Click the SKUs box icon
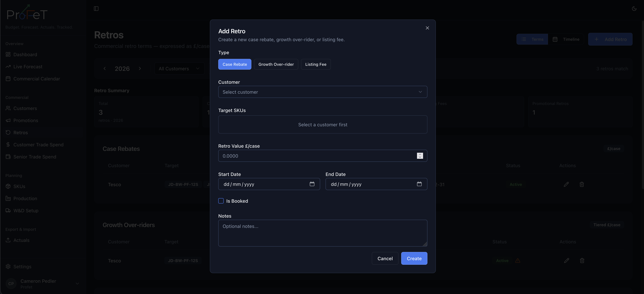The image size is (644, 294). point(8,186)
